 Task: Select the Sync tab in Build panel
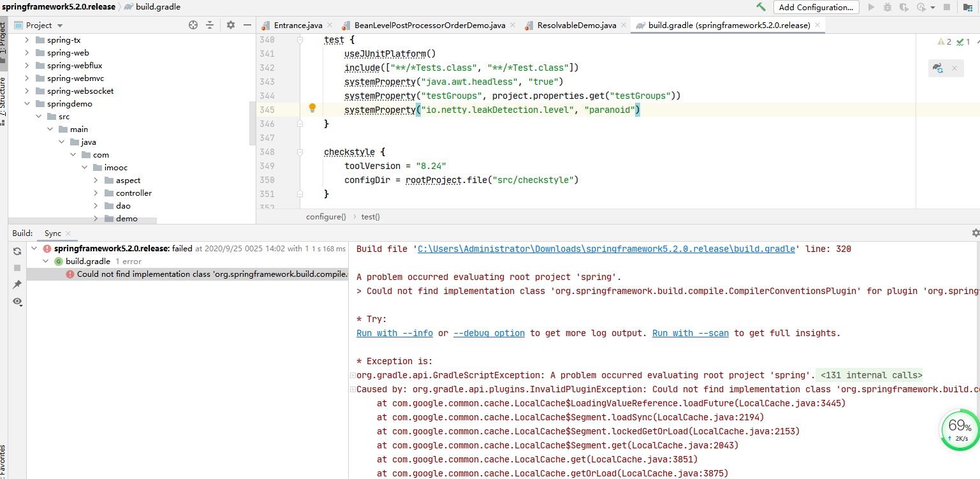[x=52, y=233]
